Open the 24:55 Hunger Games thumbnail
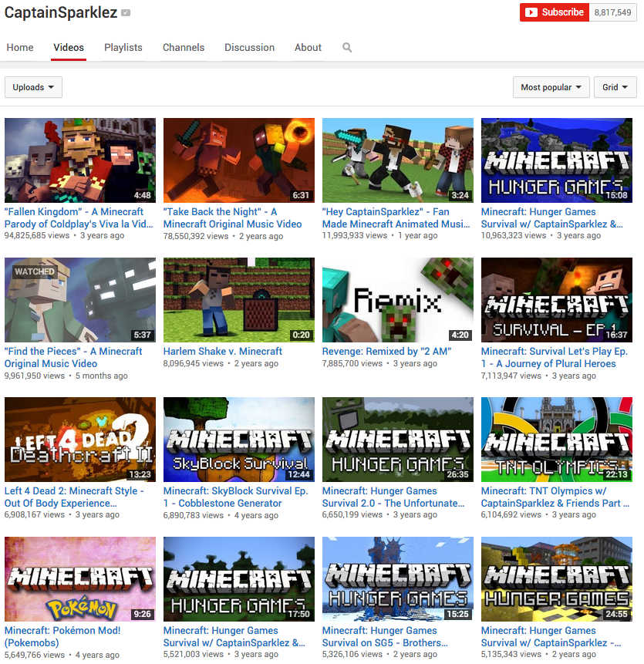The height and width of the screenshot is (664, 644). [x=556, y=579]
